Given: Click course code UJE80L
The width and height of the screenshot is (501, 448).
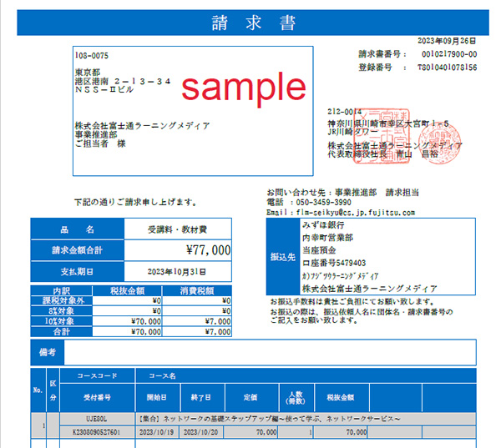Looking at the screenshot, I should (97, 419).
